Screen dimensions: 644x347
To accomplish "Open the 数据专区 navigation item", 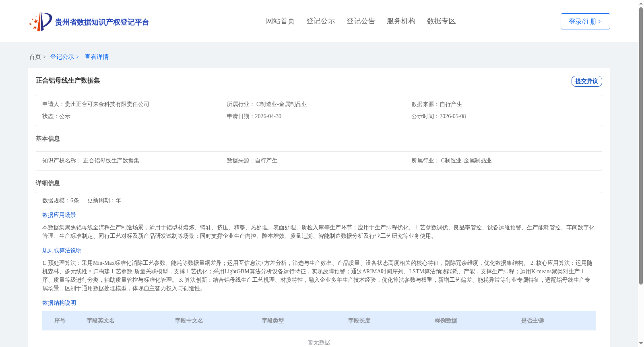I will pyautogui.click(x=441, y=21).
